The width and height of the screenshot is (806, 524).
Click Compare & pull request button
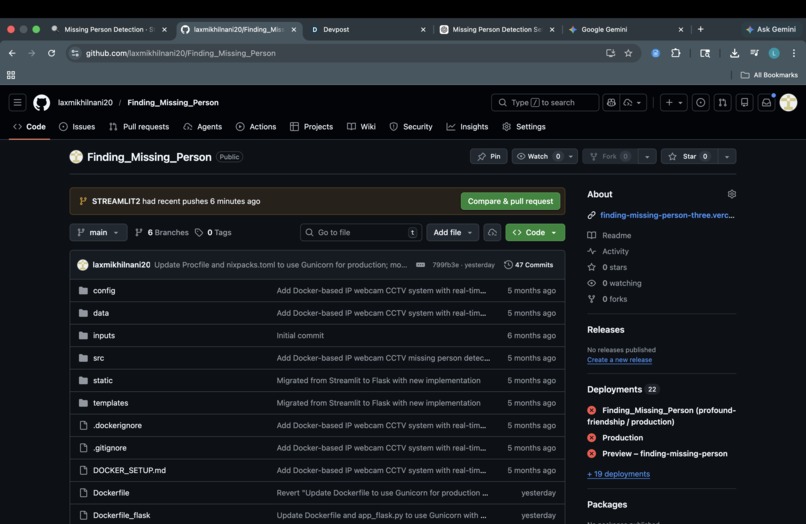click(510, 201)
